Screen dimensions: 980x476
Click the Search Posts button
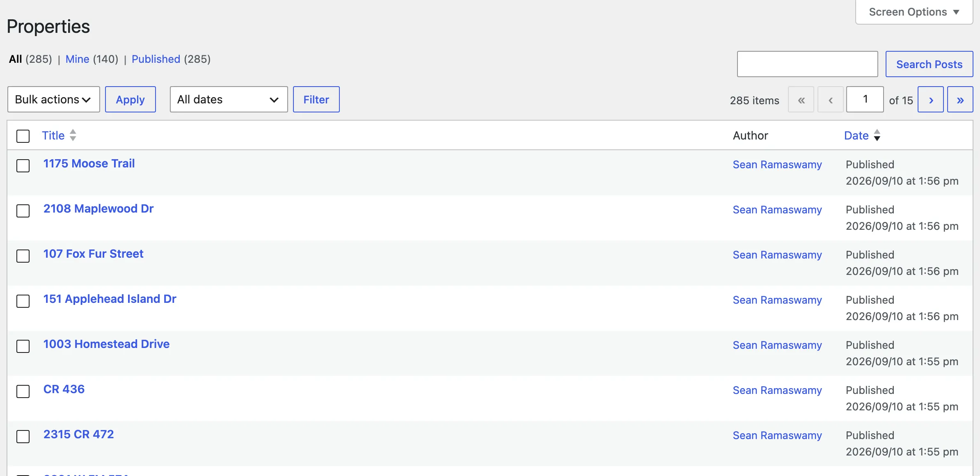click(x=929, y=64)
